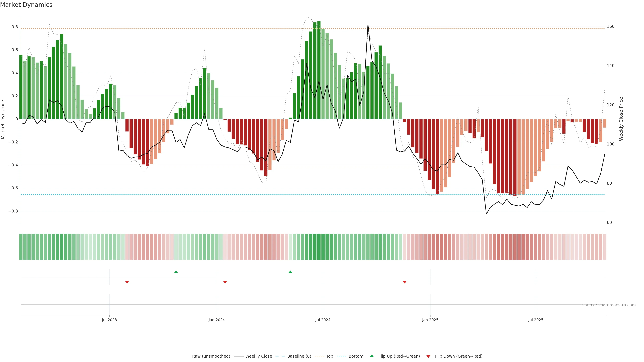Click the Weekly Close Price axis title
This screenshot has width=644, height=362.
[621, 119]
